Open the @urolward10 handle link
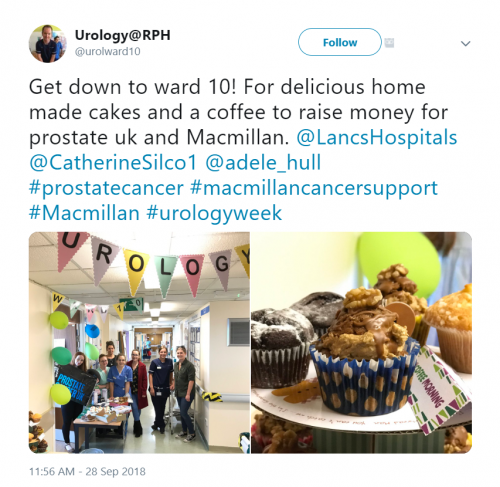This screenshot has width=500, height=487. pyautogui.click(x=107, y=51)
